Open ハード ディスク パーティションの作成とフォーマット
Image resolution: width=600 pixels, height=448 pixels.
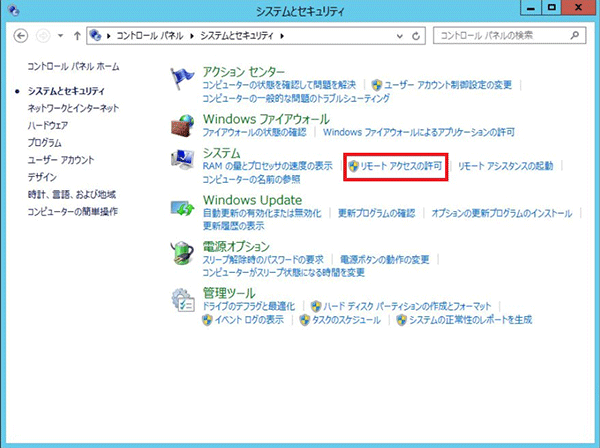click(x=407, y=306)
